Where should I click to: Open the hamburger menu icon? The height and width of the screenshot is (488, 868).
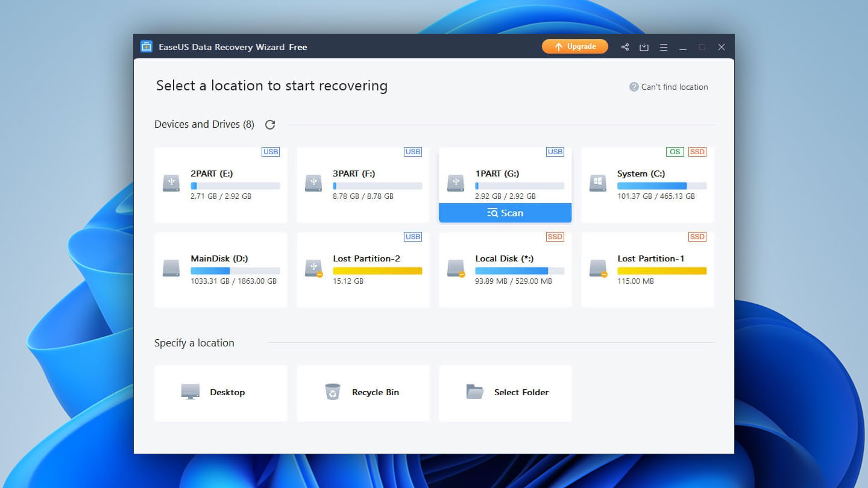click(663, 47)
